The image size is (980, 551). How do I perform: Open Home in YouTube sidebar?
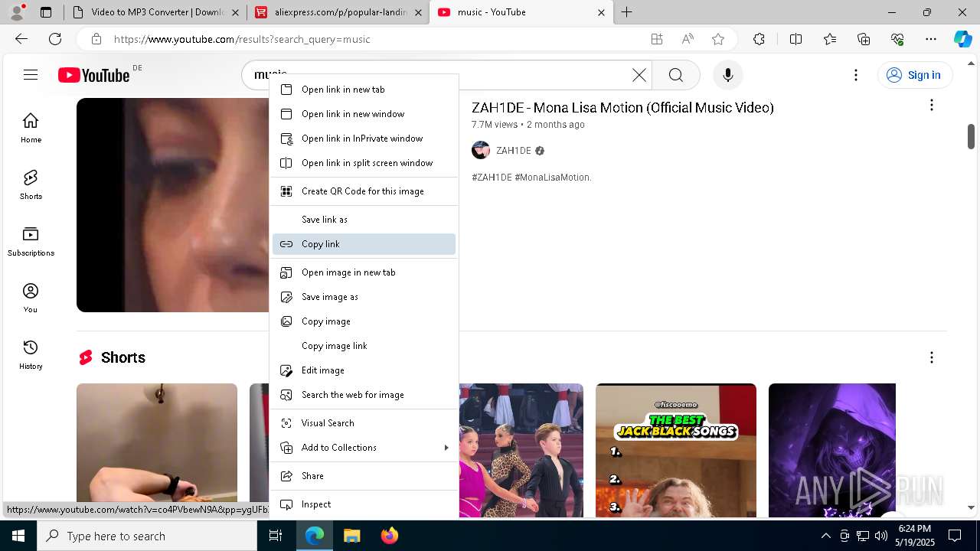[31, 128]
